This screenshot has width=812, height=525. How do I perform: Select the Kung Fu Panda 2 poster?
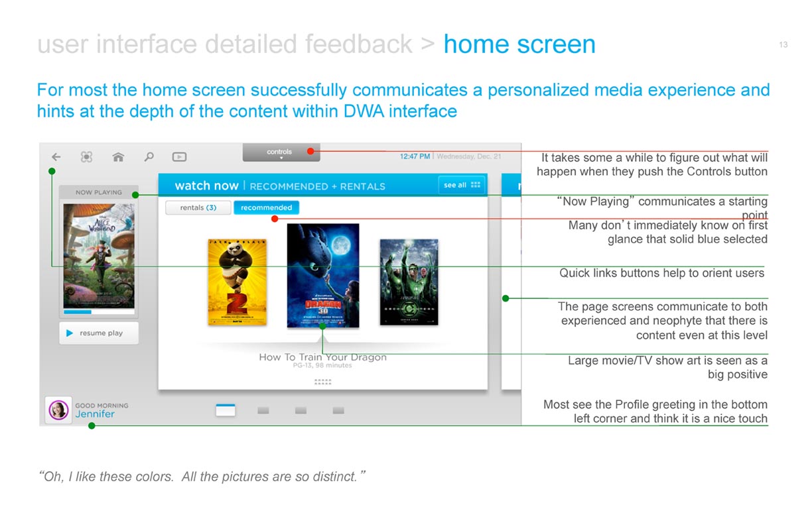[237, 282]
